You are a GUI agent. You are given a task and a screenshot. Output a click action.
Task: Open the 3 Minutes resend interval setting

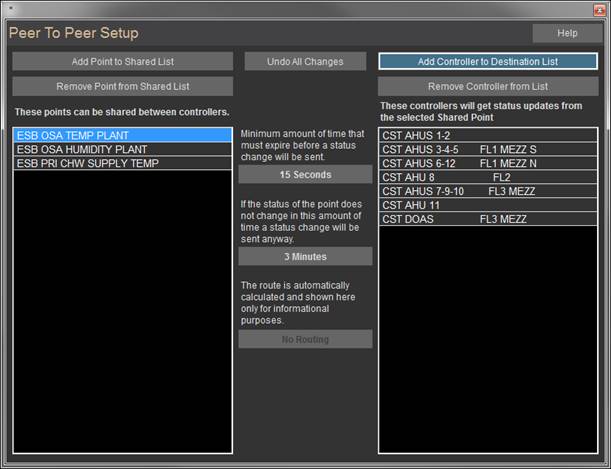[x=305, y=256]
